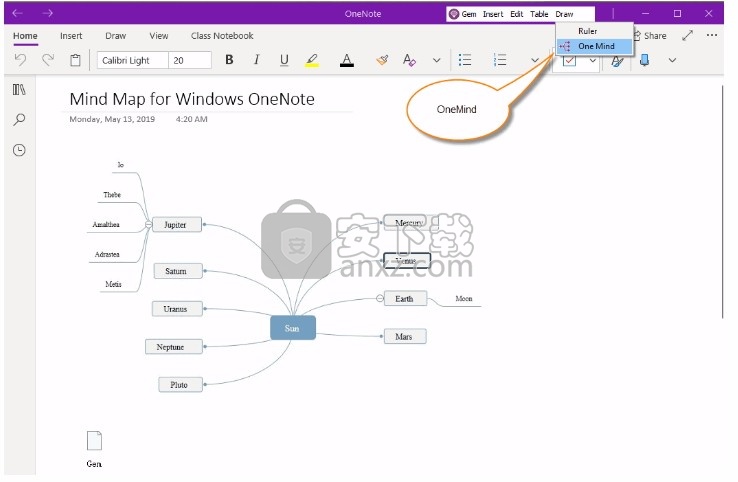Expand more font formatting options chevron
Image resolution: width=738 pixels, height=482 pixels.
tap(437, 60)
